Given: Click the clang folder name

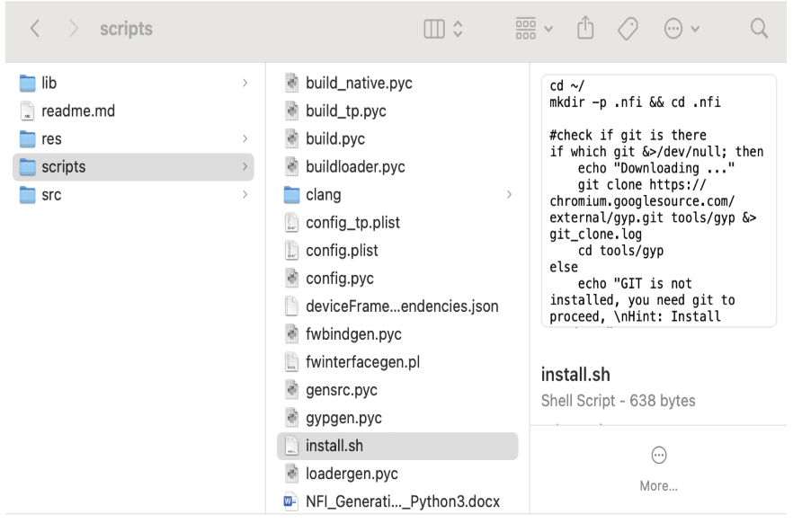Looking at the screenshot, I should 324,195.
